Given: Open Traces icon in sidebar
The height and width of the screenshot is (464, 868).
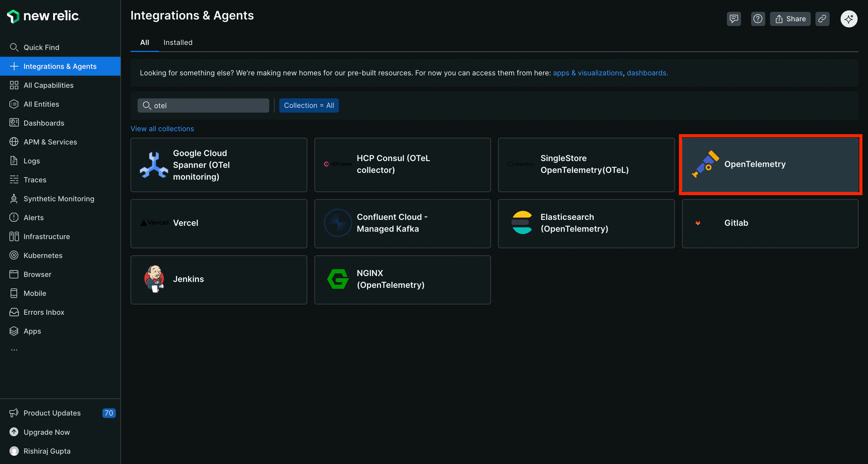Looking at the screenshot, I should point(14,179).
